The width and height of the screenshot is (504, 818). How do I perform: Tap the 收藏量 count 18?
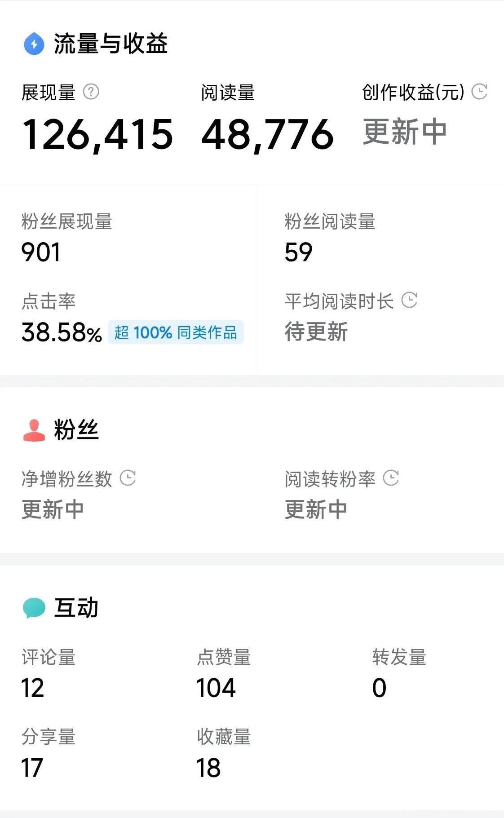click(x=209, y=768)
